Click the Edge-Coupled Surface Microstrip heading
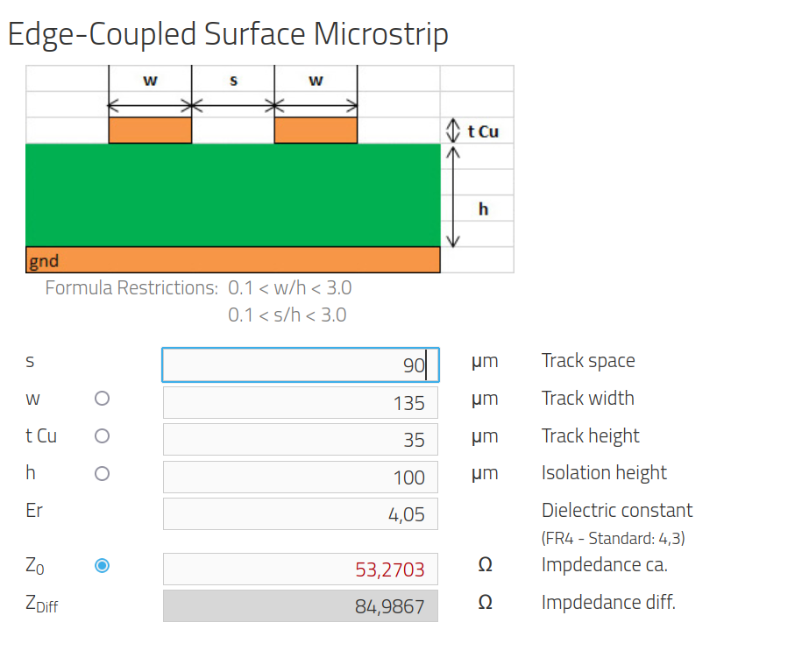The image size is (802, 672). pyautogui.click(x=228, y=34)
